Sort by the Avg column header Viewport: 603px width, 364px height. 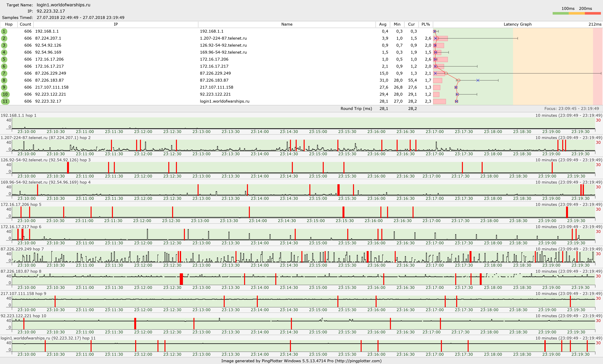pos(383,24)
